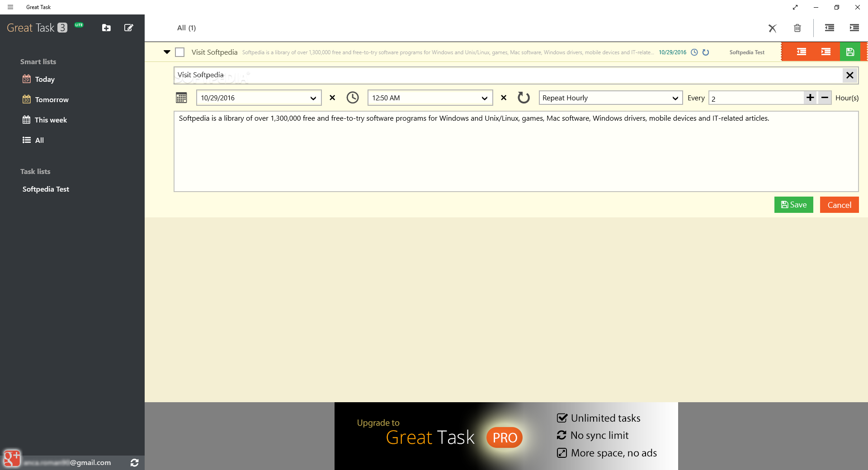Delete task using trash icon
Viewport: 868px width, 470px height.
(x=797, y=28)
